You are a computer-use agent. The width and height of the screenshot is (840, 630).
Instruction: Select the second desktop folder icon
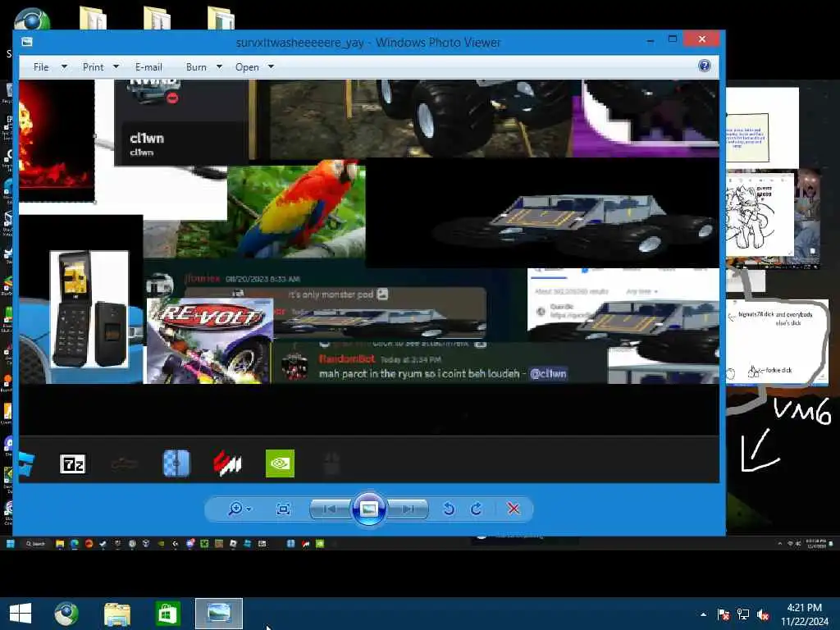157,18
